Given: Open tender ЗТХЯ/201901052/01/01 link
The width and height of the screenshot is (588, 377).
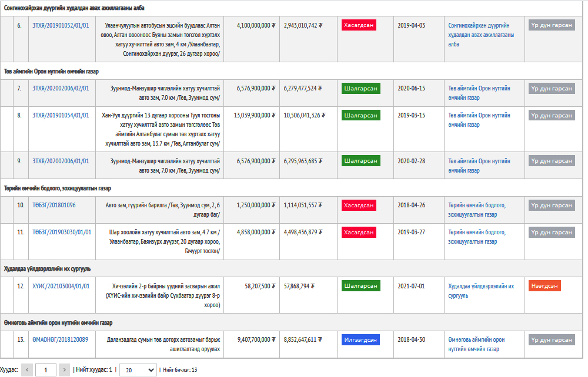Looking at the screenshot, I should [x=61, y=26].
